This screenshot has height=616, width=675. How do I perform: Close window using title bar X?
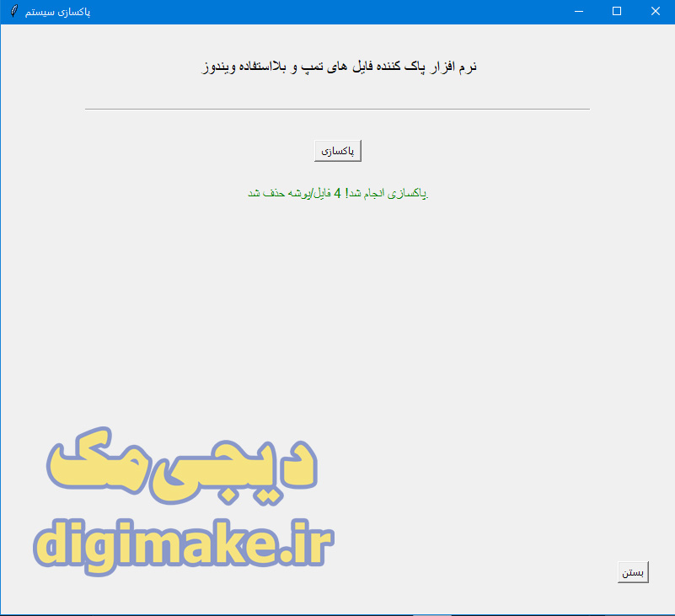pos(656,11)
